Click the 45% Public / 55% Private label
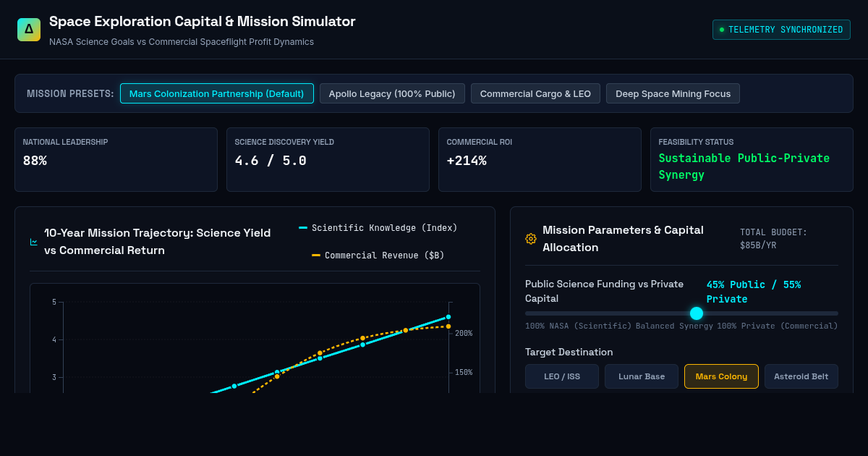Viewport: 868px width, 456px height. [x=754, y=292]
